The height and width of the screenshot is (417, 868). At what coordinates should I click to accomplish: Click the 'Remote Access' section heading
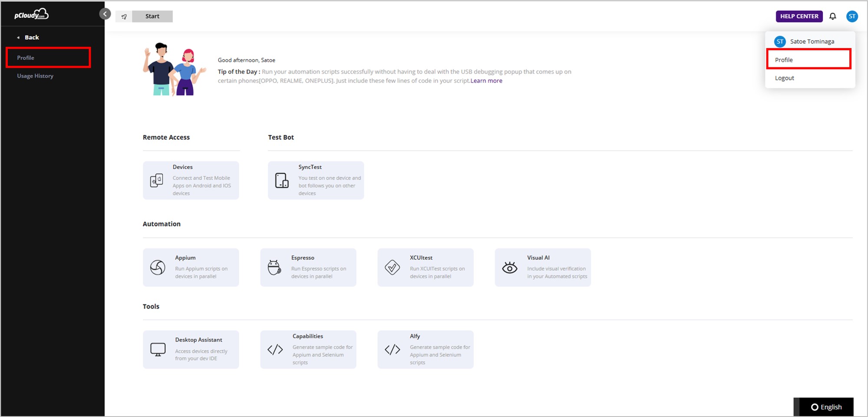166,138
